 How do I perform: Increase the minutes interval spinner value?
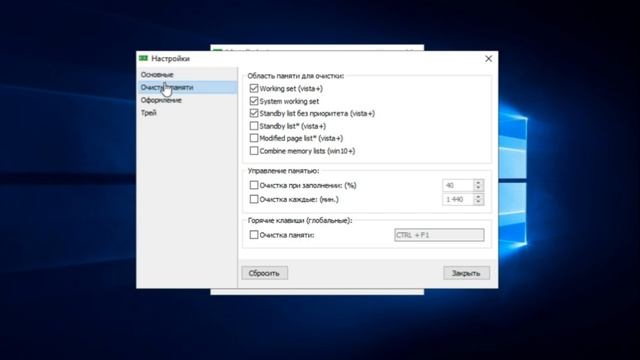(479, 196)
